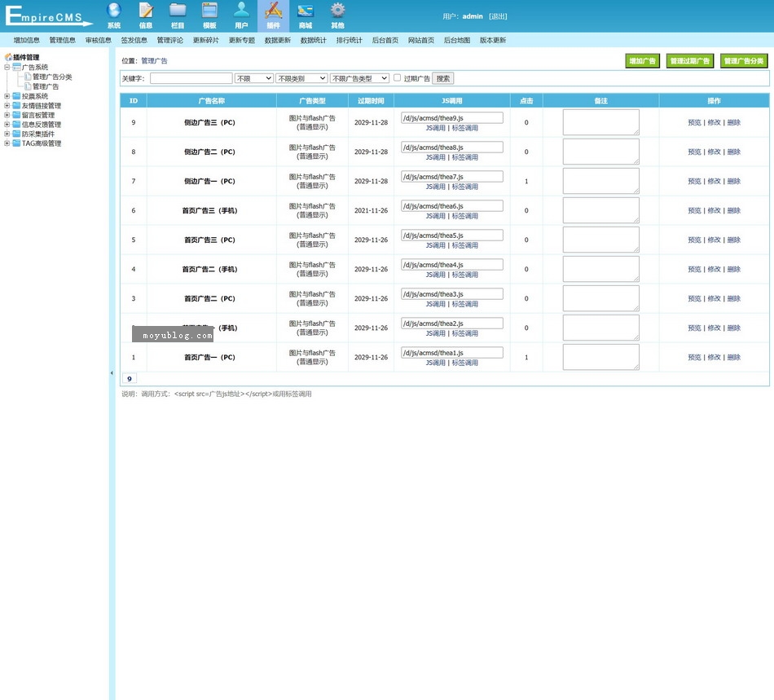Click the 管理广告 breadcrumb link
Image resolution: width=774 pixels, height=700 pixels.
tap(155, 61)
